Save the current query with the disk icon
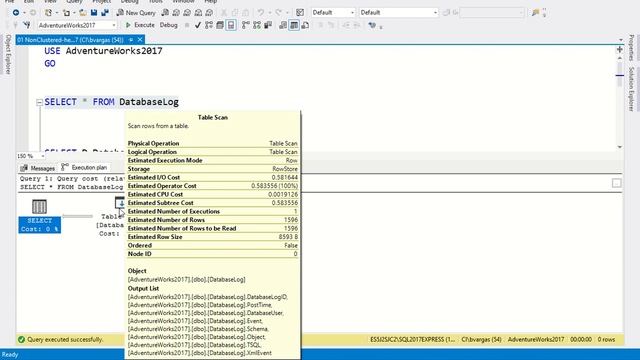The width and height of the screenshot is (640, 360). 94,13
